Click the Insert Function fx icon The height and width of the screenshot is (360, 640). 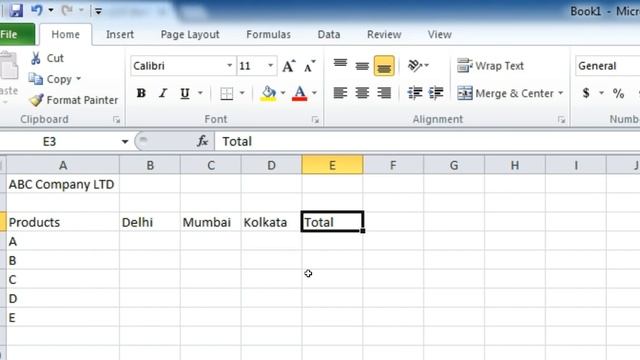[x=203, y=142]
